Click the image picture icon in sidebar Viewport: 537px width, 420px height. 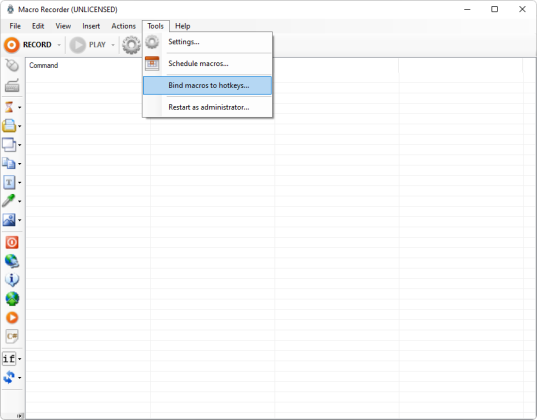coord(9,220)
